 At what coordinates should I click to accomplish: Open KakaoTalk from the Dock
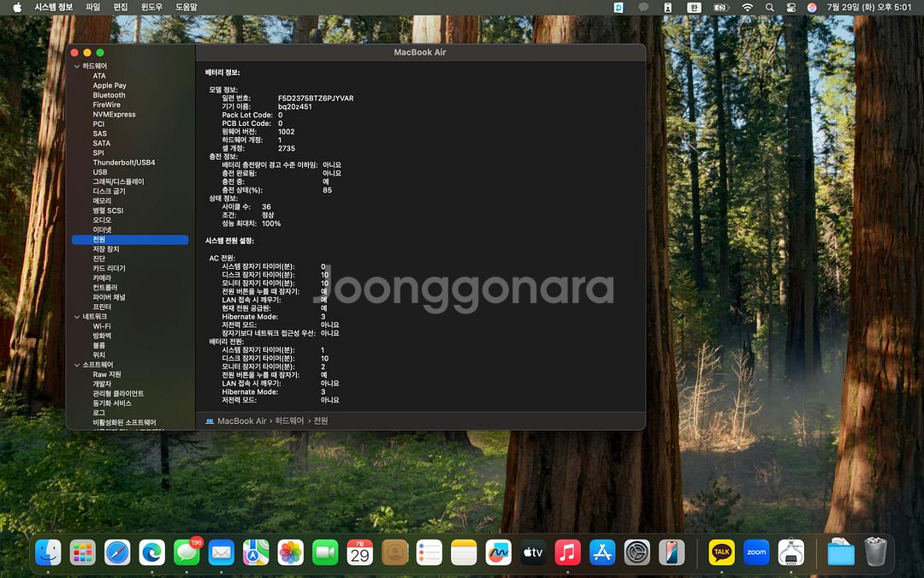point(721,552)
